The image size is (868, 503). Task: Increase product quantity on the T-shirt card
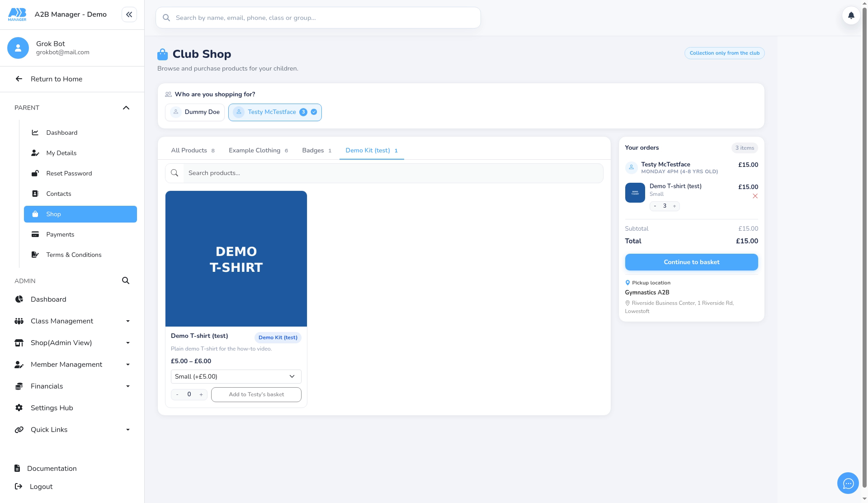201,394
